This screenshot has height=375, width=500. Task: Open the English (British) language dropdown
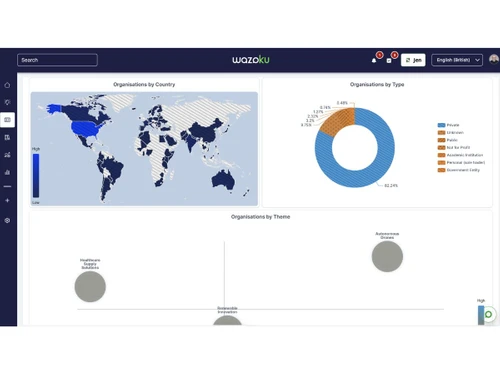(x=457, y=60)
